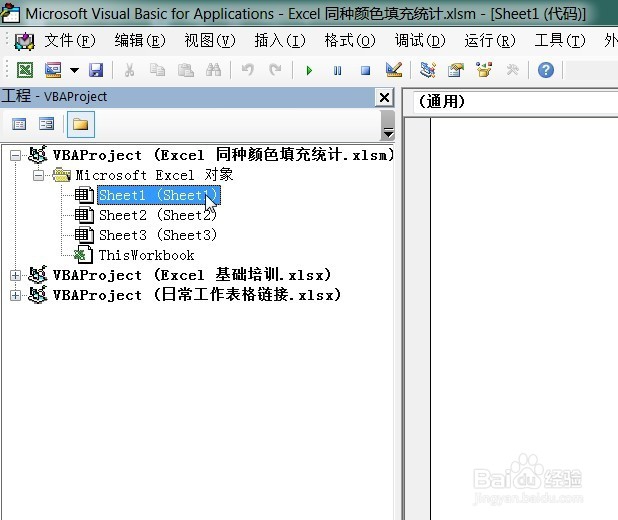
Task: Click the Save (floppy disk) icon
Action: tap(96, 71)
